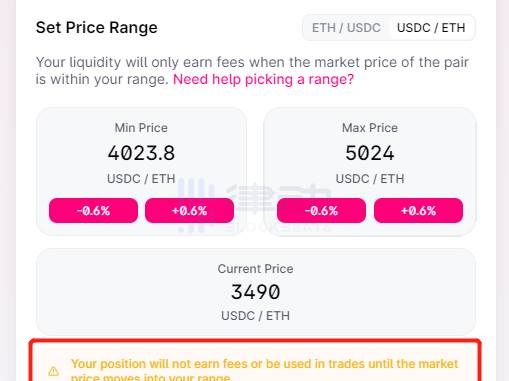
Task: Click the liquidity fees description text
Action: [252, 71]
